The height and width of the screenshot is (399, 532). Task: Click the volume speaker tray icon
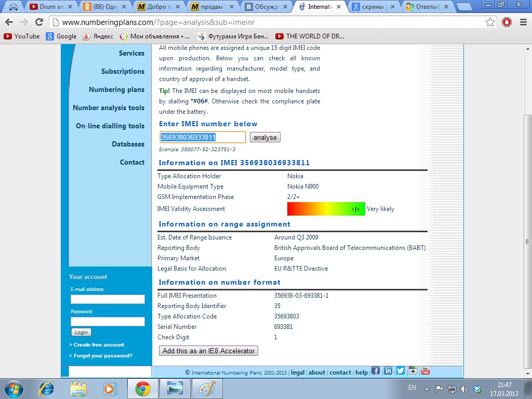click(x=464, y=389)
